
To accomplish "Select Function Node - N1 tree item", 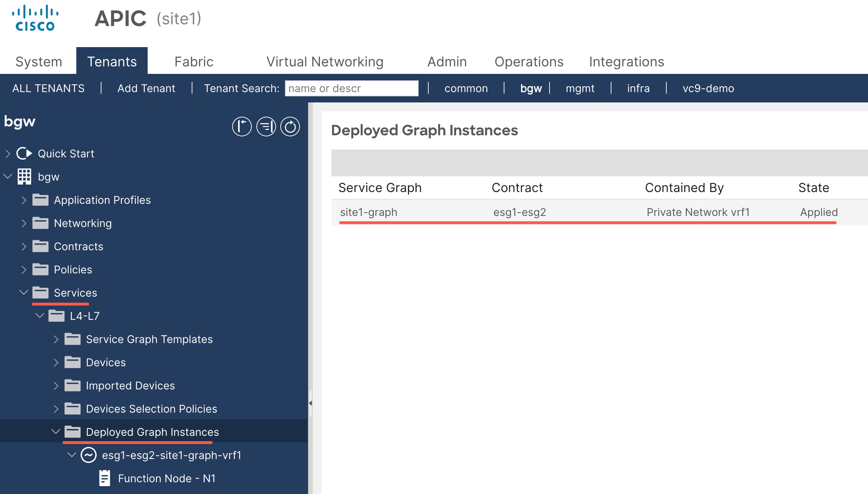I will pyautogui.click(x=167, y=478).
